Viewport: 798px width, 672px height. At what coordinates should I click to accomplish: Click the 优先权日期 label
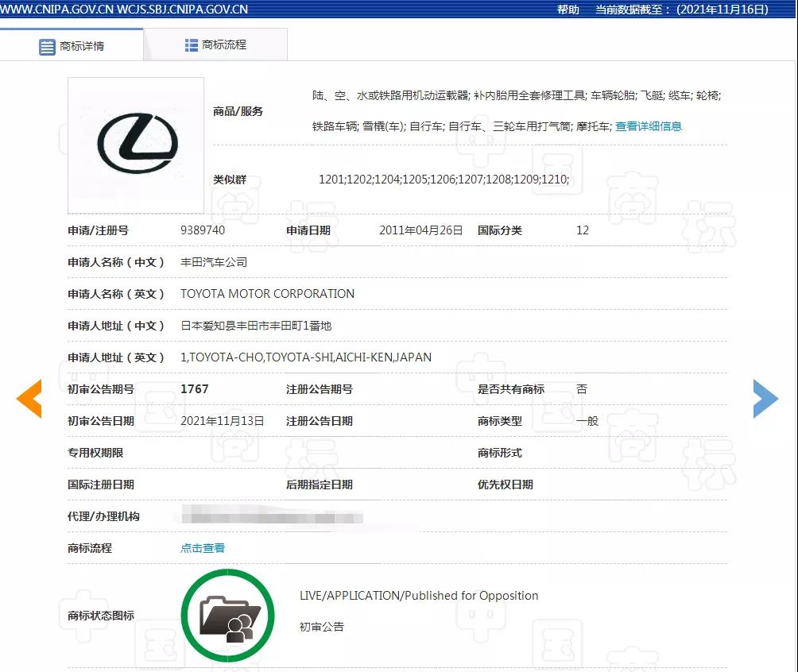click(505, 485)
